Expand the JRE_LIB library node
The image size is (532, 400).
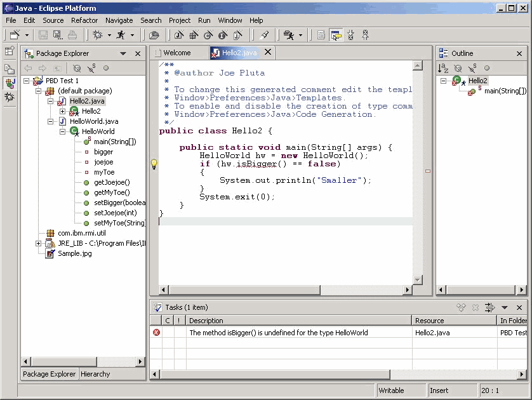click(x=38, y=244)
